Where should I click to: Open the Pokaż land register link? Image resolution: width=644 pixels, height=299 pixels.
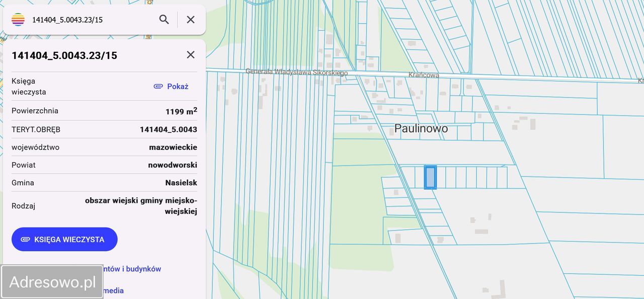[x=177, y=86]
